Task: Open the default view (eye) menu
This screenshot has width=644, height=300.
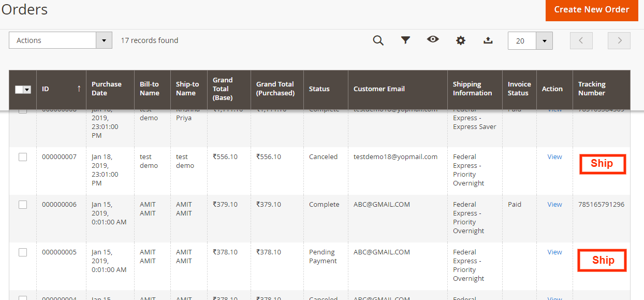Action: pyautogui.click(x=433, y=40)
